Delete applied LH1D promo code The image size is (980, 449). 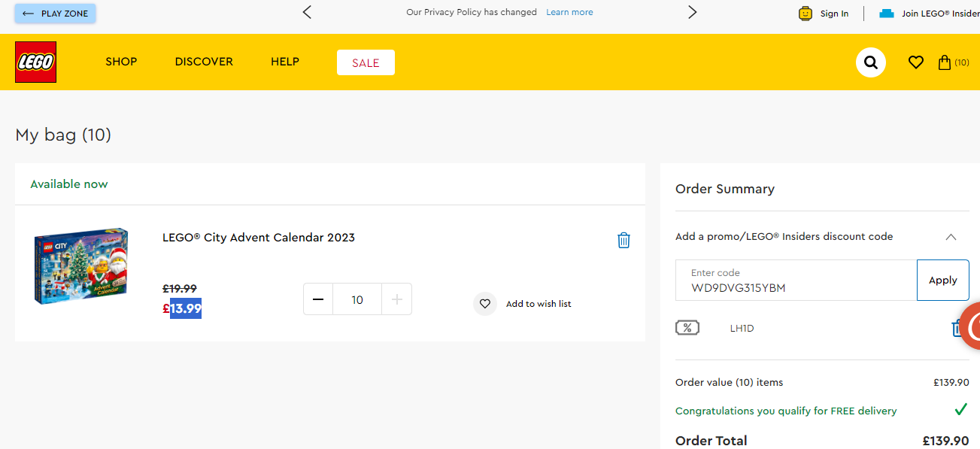pos(957,328)
